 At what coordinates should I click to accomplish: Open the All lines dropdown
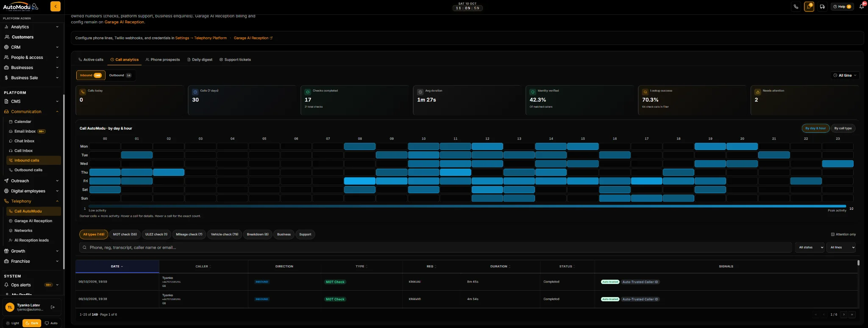[841, 247]
